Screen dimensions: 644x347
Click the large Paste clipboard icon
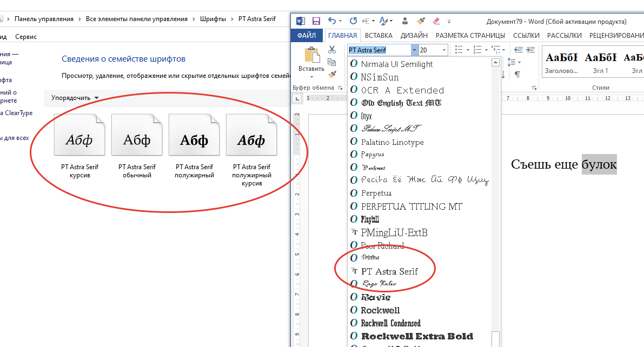312,55
